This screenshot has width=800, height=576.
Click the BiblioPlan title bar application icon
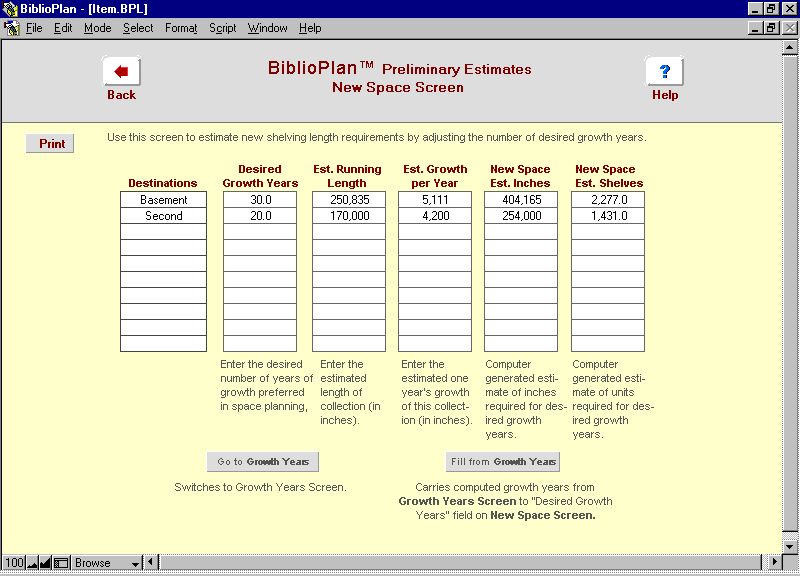coord(10,9)
